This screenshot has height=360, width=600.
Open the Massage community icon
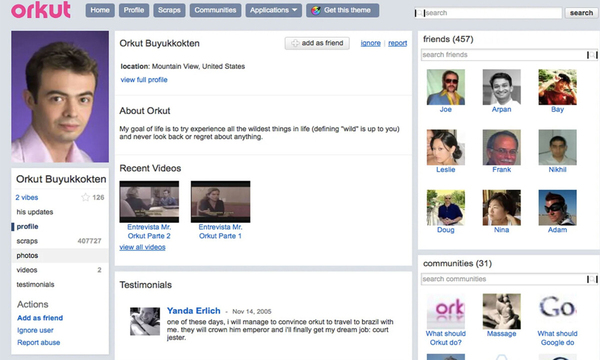(502, 311)
